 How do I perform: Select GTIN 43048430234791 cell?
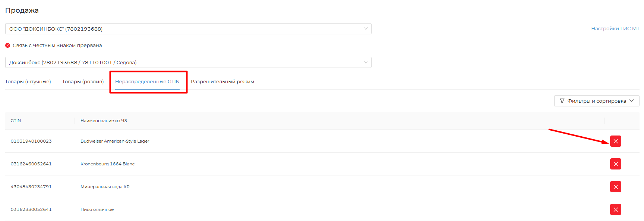pyautogui.click(x=31, y=187)
